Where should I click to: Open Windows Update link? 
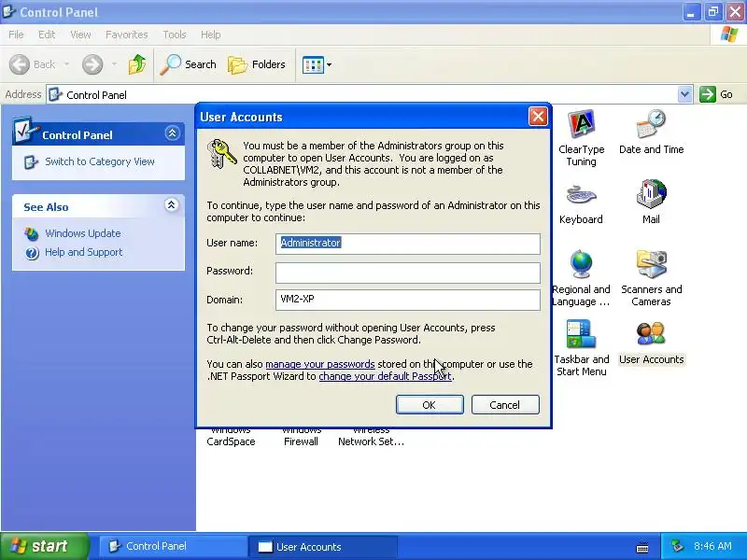[x=83, y=233]
